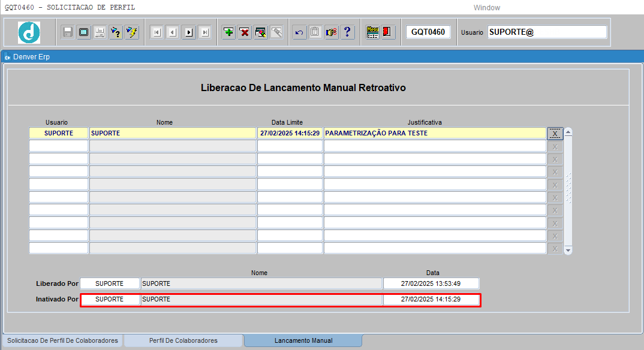
Task: Click the Menu toolbar icon
Action: [372, 32]
